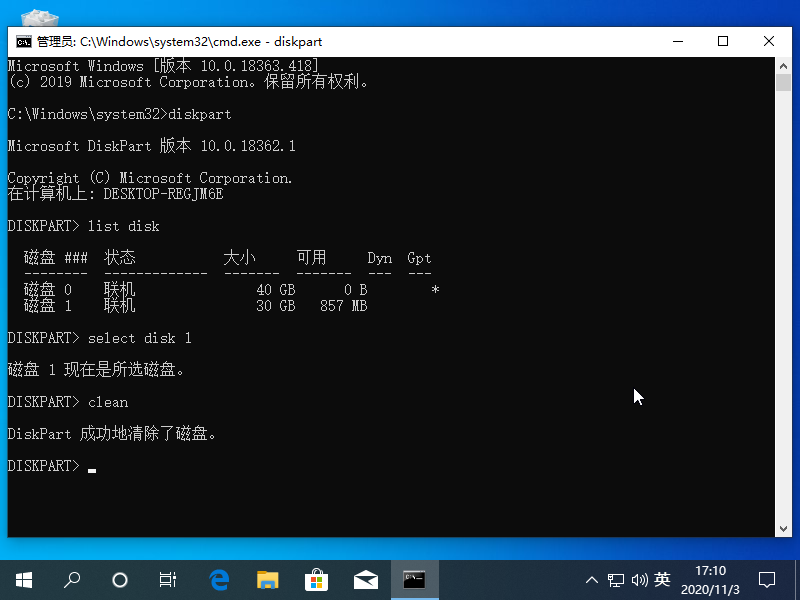
Task: Open the Action Center notification icon
Action: click(x=766, y=580)
